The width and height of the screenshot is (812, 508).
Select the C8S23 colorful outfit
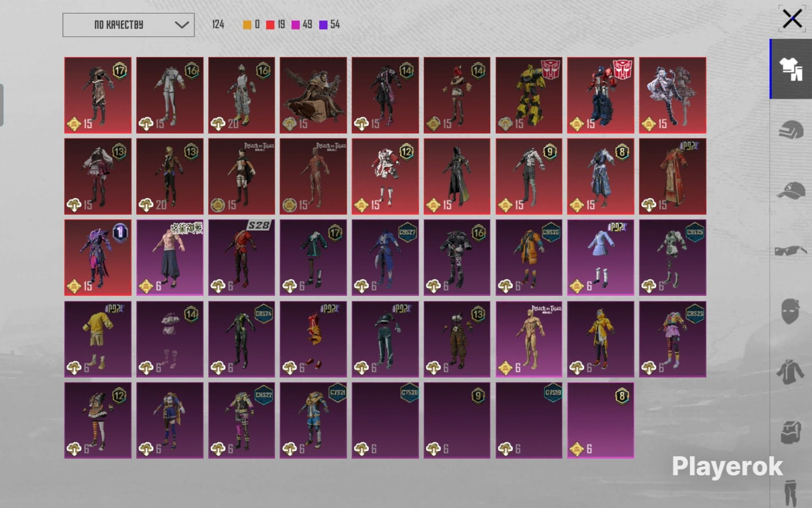[672, 339]
